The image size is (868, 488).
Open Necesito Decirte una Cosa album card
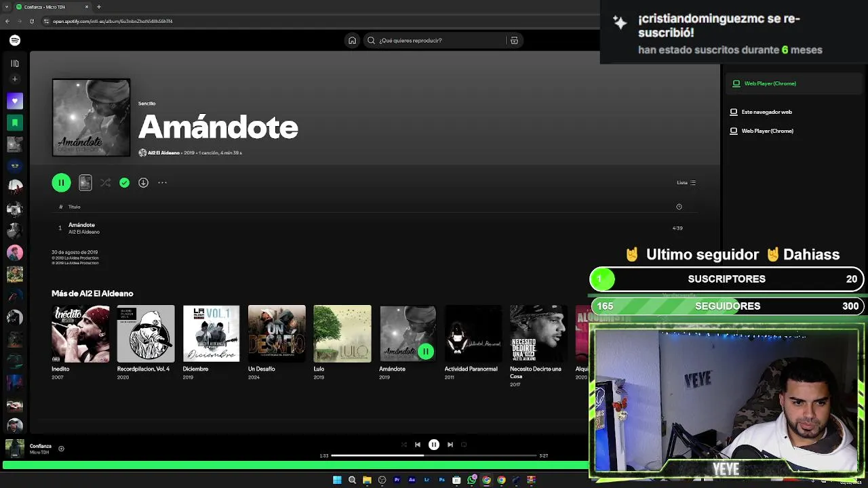538,346
